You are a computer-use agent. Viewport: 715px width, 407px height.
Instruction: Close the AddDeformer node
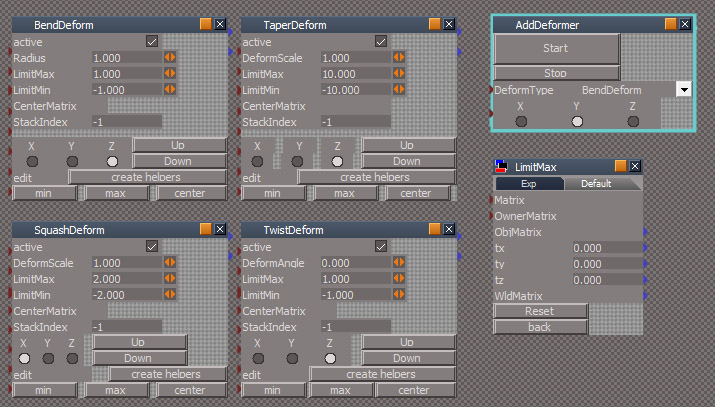coord(684,24)
